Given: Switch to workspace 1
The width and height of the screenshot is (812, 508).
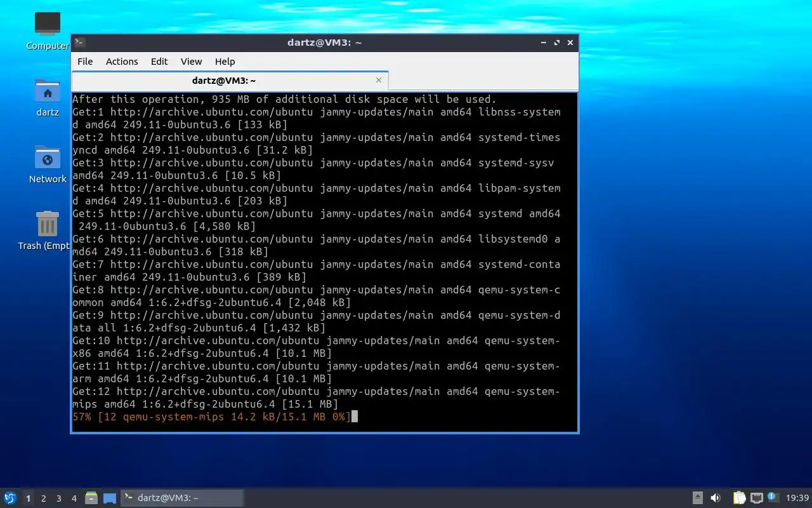Looking at the screenshot, I should (x=28, y=498).
